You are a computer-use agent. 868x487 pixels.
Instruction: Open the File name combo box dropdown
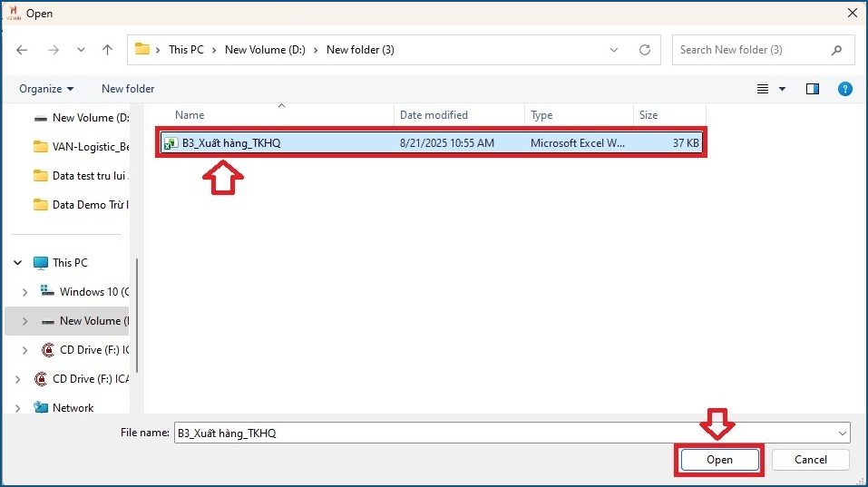(x=843, y=433)
